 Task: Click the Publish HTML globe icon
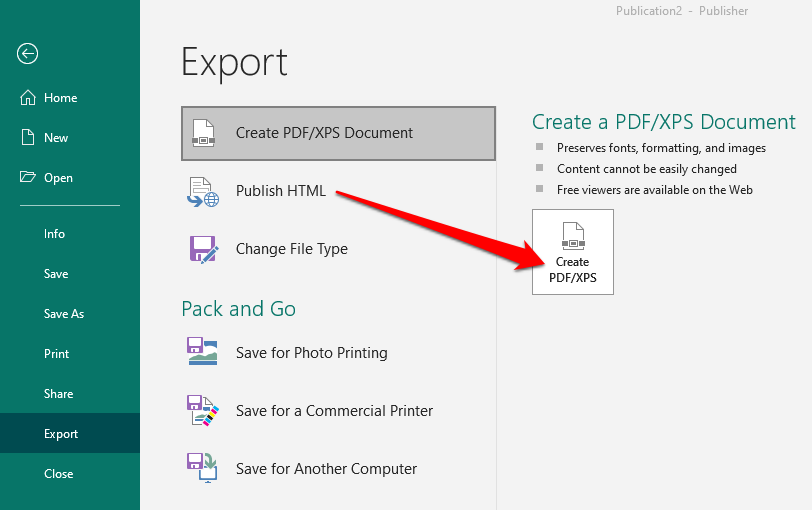pos(202,191)
